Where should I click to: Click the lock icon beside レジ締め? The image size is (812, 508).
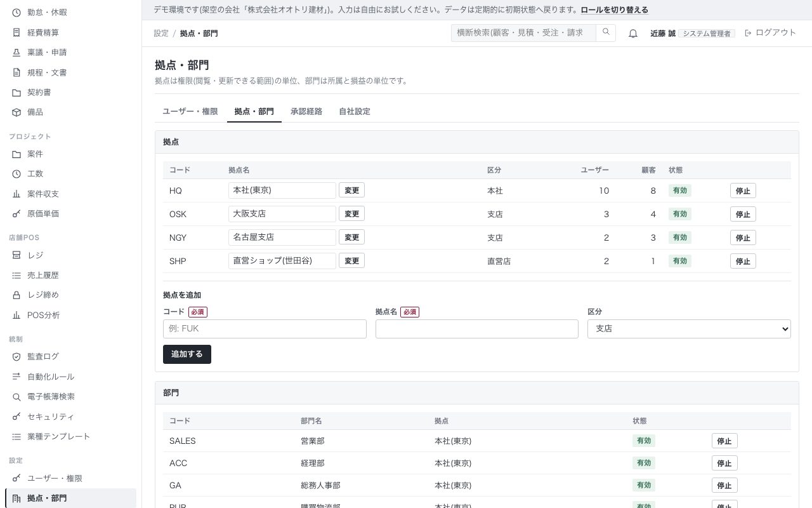[16, 295]
